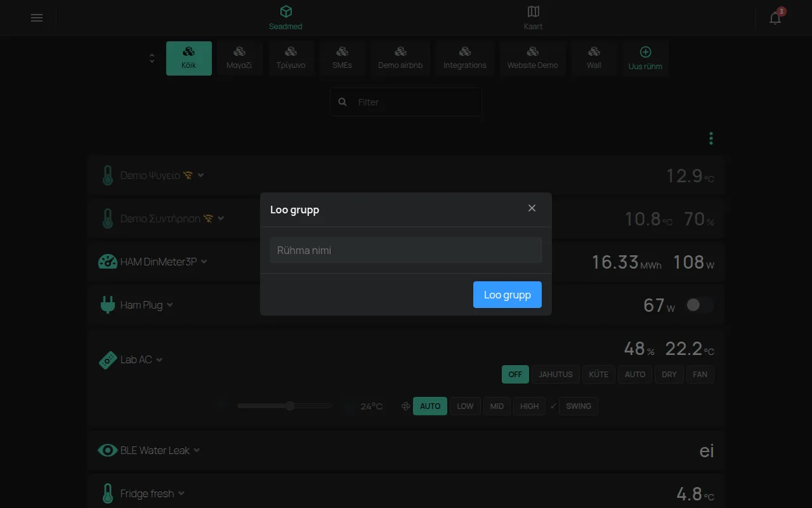This screenshot has width=812, height=508.
Task: Select the Website Demo group tab
Action: pos(533,58)
